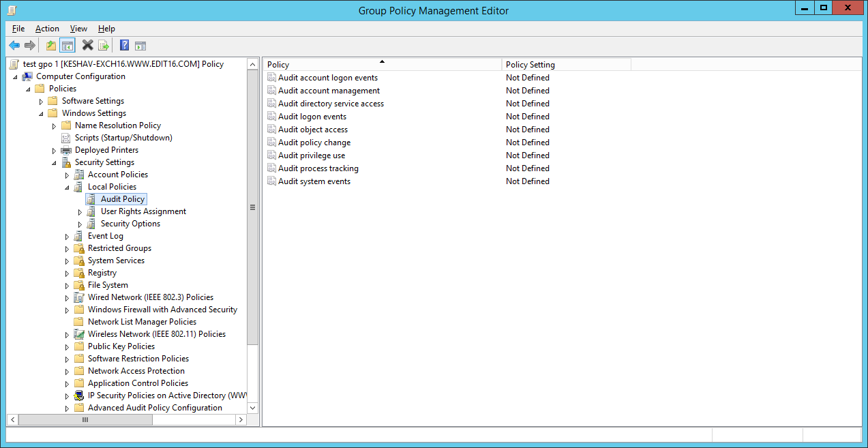Expand the User Rights Assignment node

point(80,211)
